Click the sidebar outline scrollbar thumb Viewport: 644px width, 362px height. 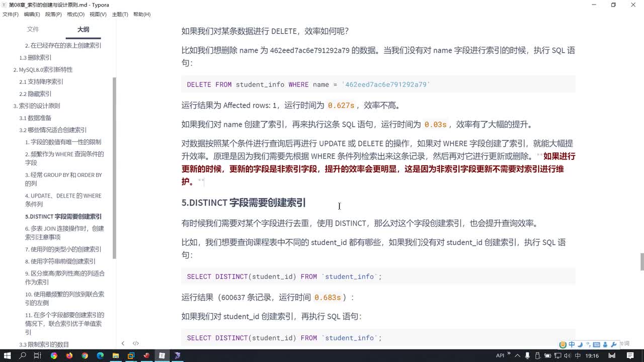coord(114,168)
